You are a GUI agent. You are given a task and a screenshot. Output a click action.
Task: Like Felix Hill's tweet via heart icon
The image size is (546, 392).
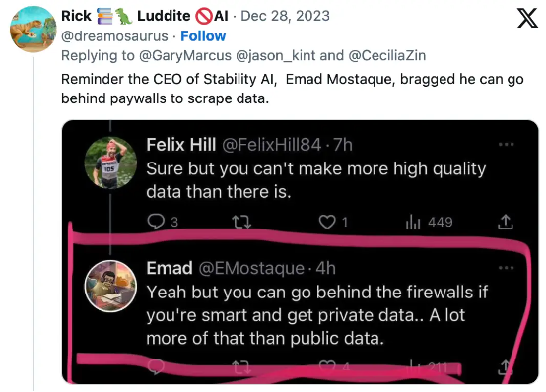(x=327, y=222)
